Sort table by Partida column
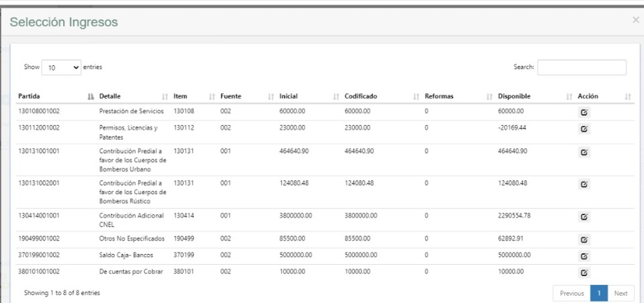The width and height of the screenshot is (644, 303). [x=55, y=96]
